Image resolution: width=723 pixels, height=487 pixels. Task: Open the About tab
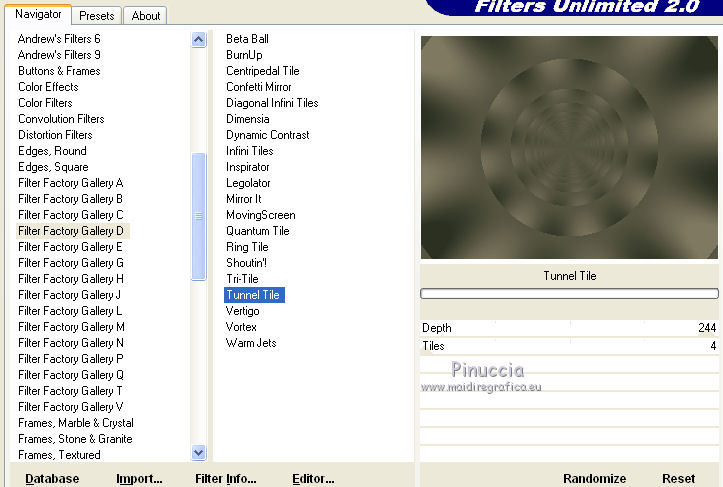point(146,16)
